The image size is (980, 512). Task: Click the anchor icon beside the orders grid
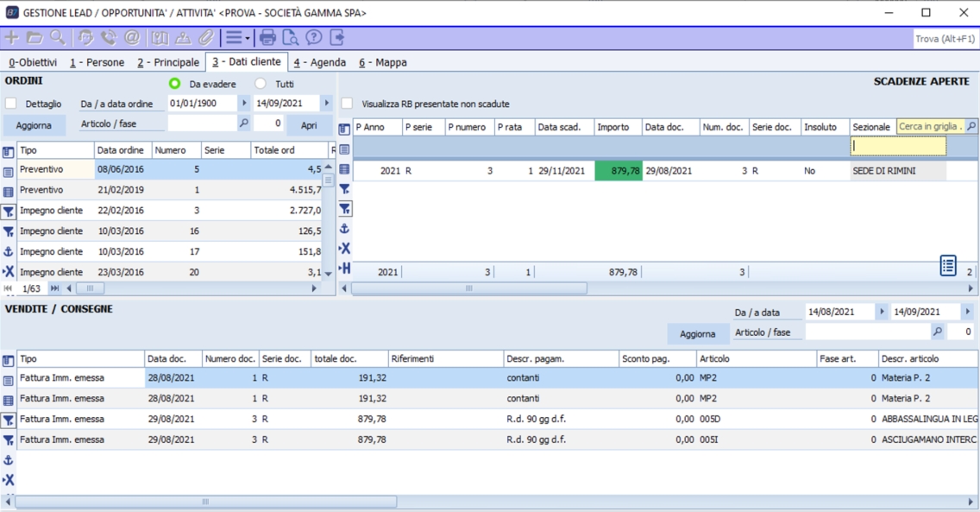(9, 251)
